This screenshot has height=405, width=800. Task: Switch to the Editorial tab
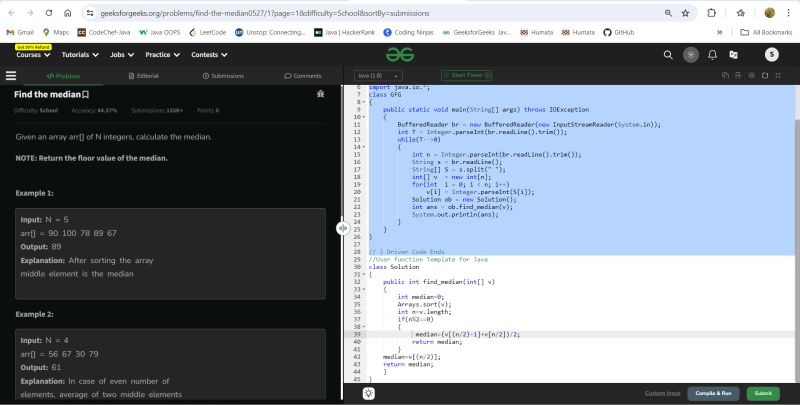143,76
